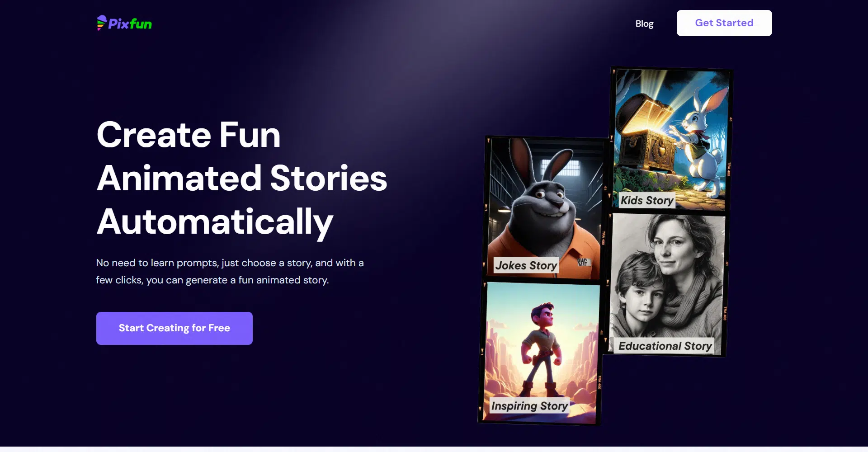868x452 pixels.
Task: Click the Pixfun logo icon
Action: [101, 23]
